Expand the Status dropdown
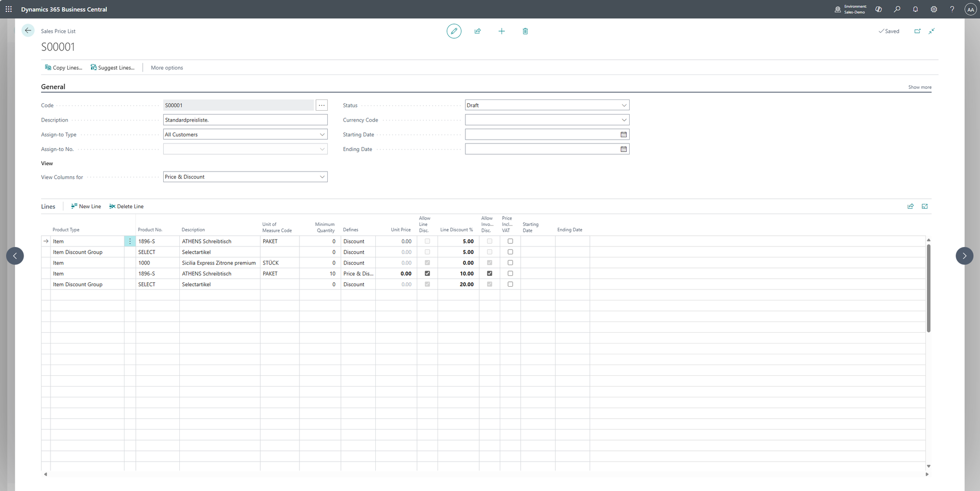 coord(623,105)
